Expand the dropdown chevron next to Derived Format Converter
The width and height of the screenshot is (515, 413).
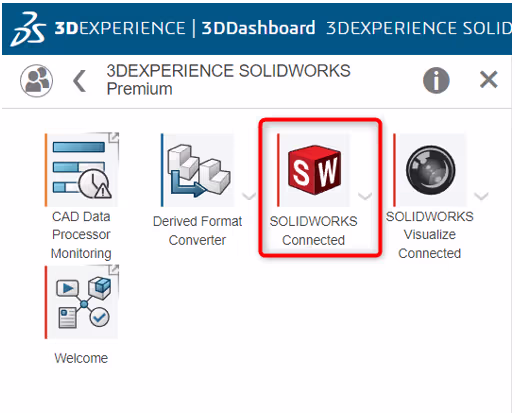point(249,196)
